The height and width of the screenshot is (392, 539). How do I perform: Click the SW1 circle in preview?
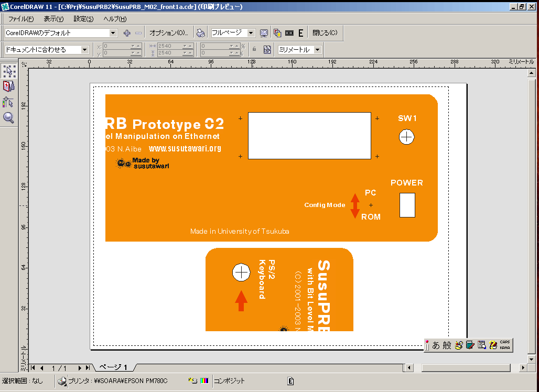(407, 137)
